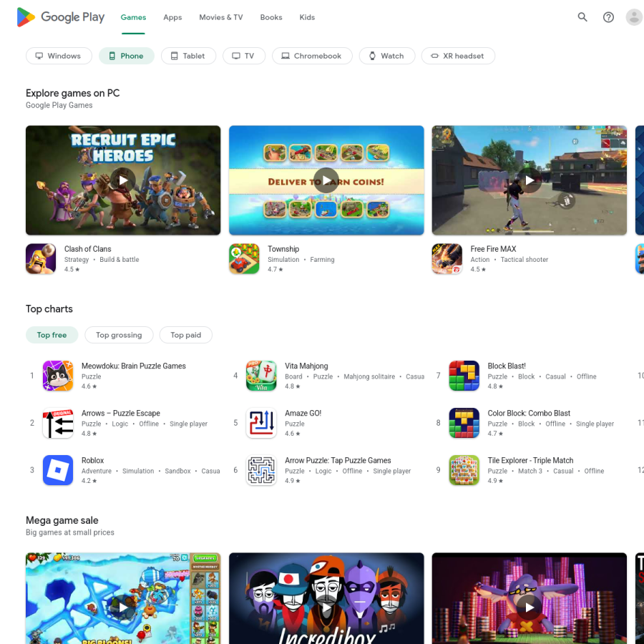Open the Arrow Puzzle maze app icon

coord(261,470)
